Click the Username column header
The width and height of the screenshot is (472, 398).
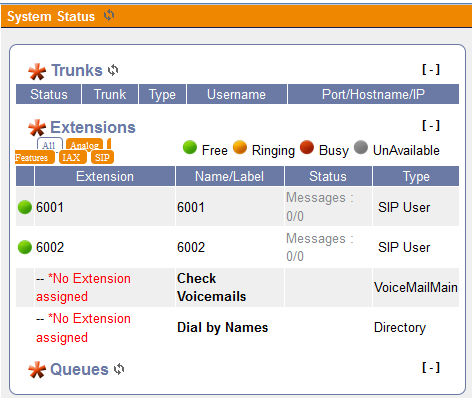(237, 94)
